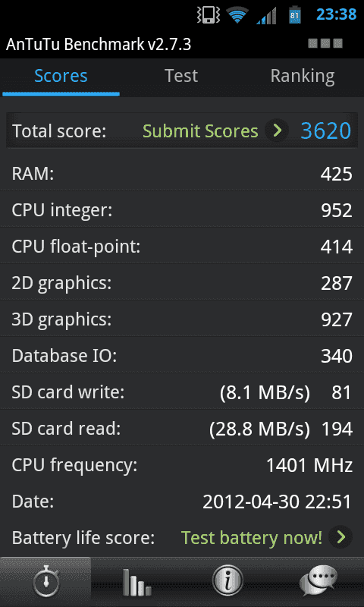Tap the stopwatch benchmark icon in bottom bar

[x=45, y=582]
